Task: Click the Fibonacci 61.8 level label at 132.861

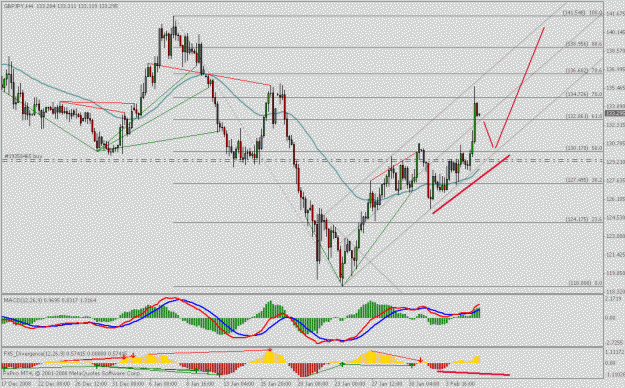Action: point(584,116)
